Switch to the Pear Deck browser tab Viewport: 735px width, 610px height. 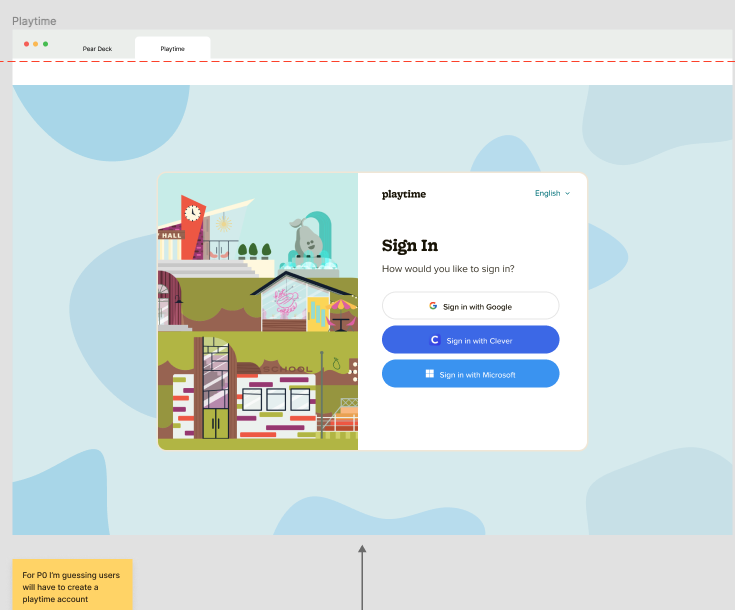[98, 49]
